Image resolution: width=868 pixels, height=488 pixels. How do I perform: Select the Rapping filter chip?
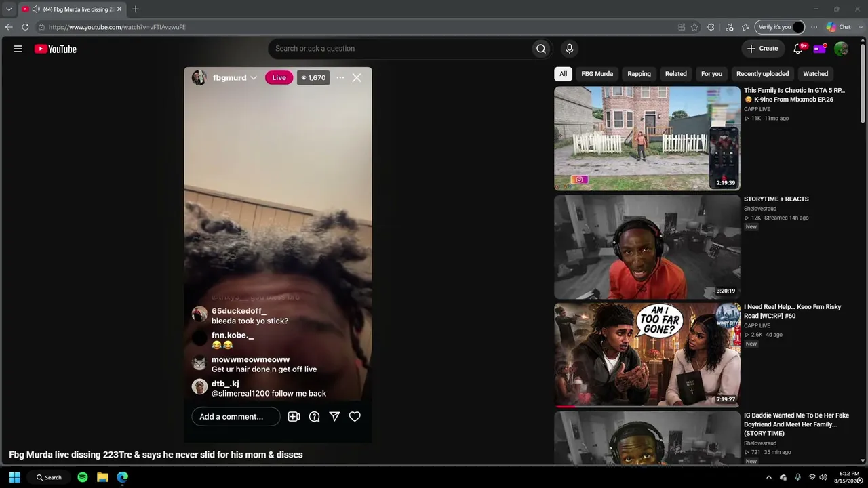pos(639,74)
